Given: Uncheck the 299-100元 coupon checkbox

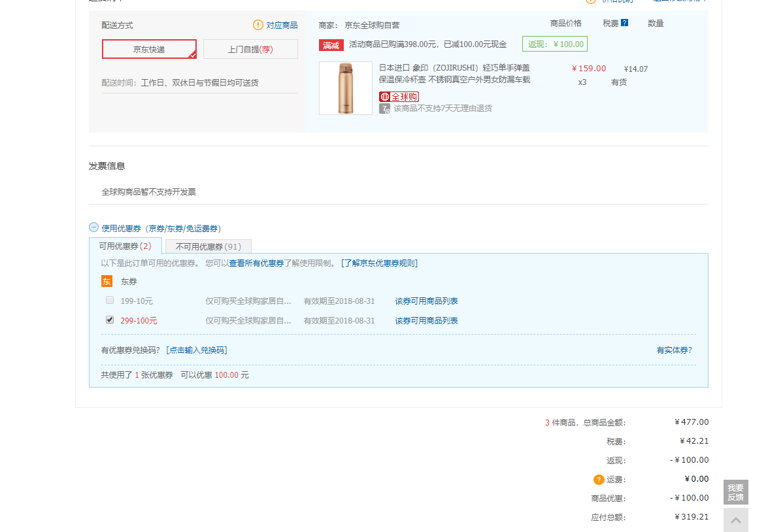Looking at the screenshot, I should tap(110, 320).
